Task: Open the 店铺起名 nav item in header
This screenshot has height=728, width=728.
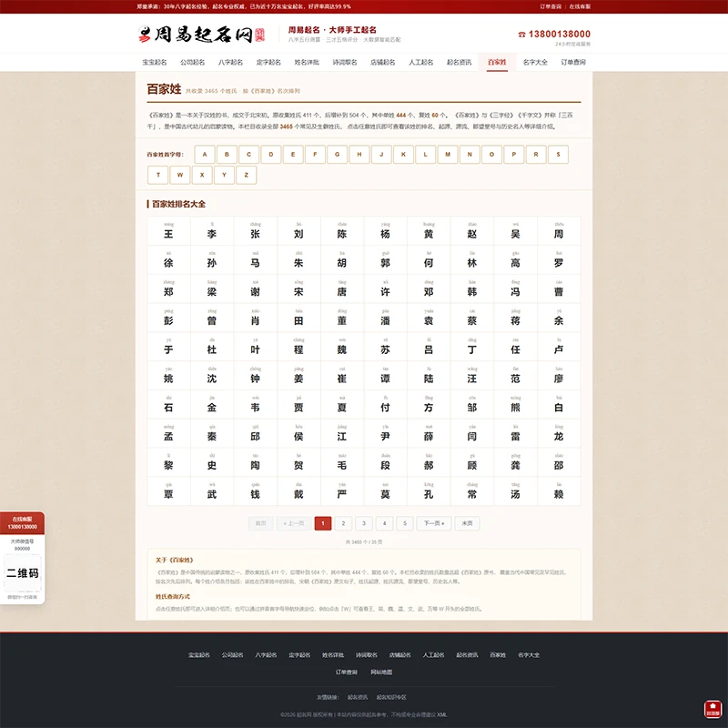Action: [x=383, y=62]
